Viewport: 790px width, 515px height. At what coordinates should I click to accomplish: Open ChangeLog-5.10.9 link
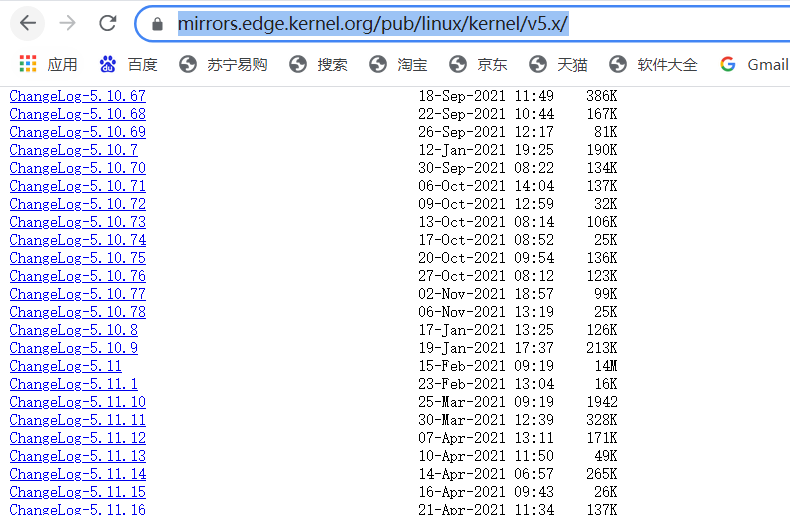[x=74, y=348]
